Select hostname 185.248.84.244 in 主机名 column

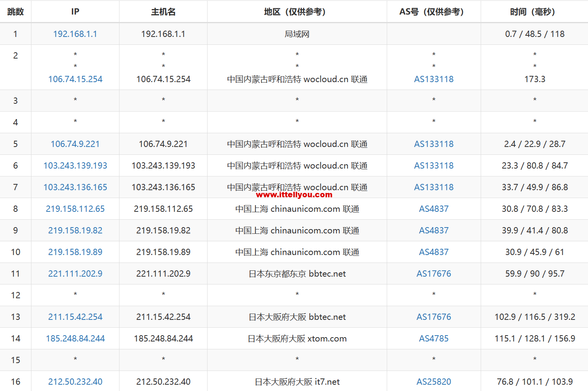pyautogui.click(x=163, y=339)
